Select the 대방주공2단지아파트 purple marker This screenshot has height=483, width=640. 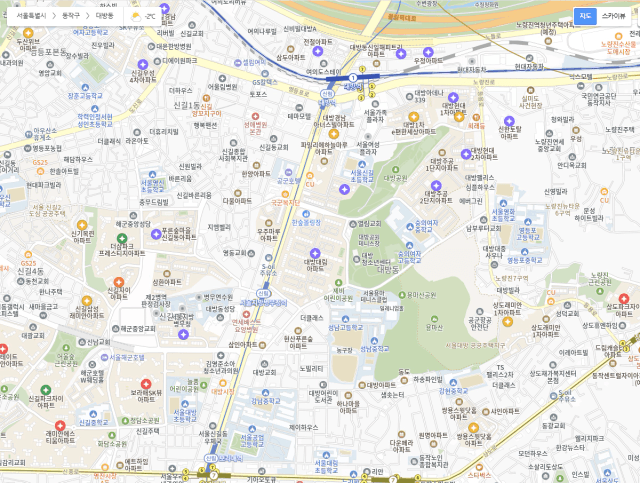[436, 186]
